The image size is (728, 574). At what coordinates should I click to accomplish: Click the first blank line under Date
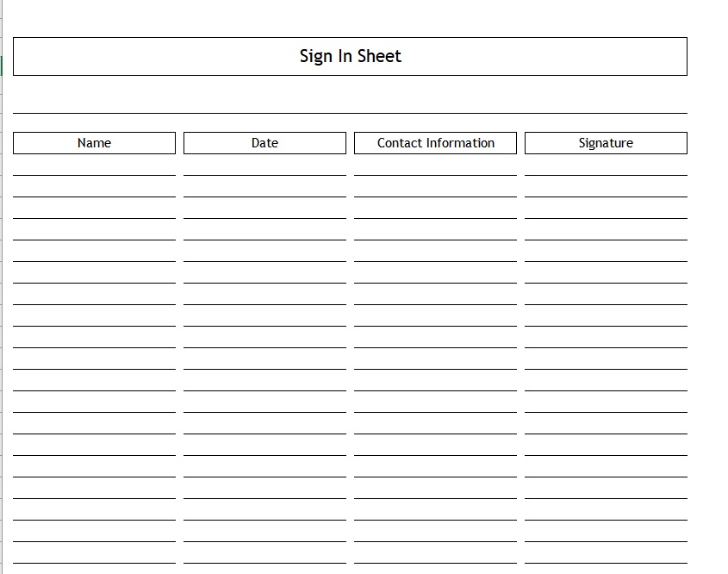click(264, 165)
